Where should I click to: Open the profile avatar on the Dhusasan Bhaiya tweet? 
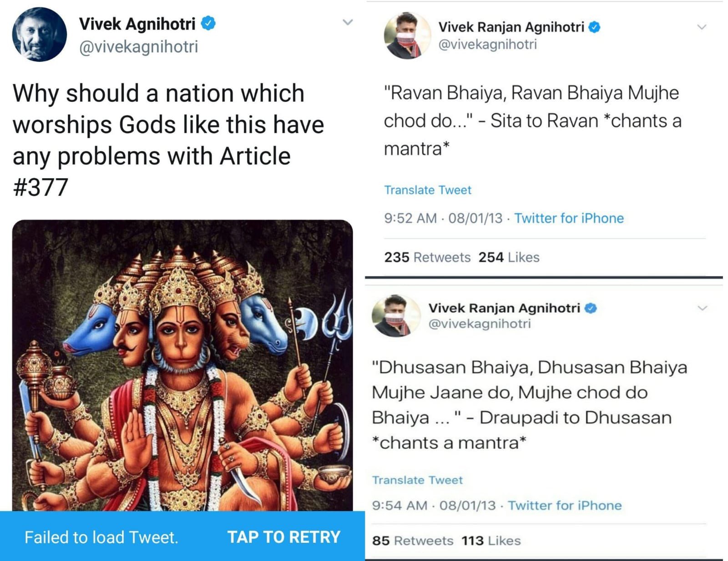click(395, 316)
